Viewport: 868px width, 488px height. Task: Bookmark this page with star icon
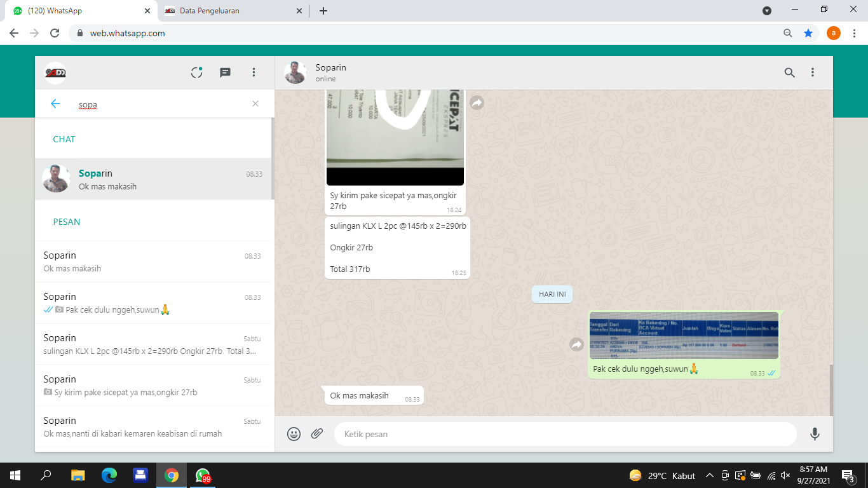(808, 33)
